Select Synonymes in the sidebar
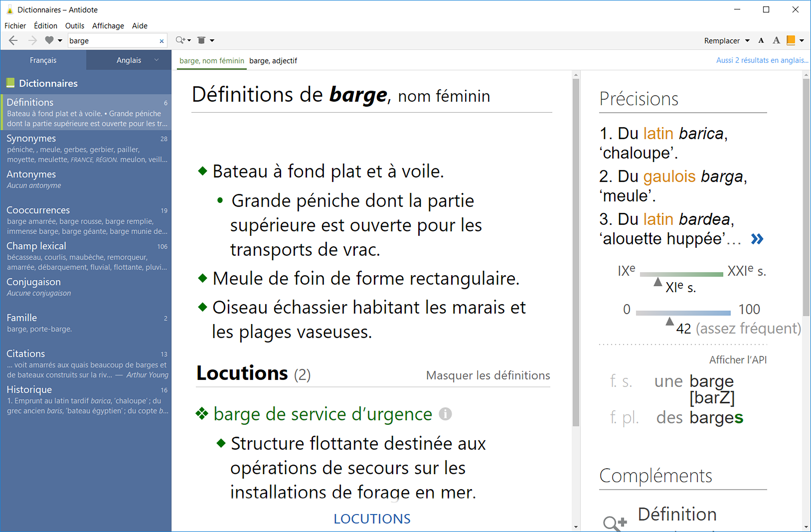Screen dimensions: 811x532 click(x=86, y=148)
